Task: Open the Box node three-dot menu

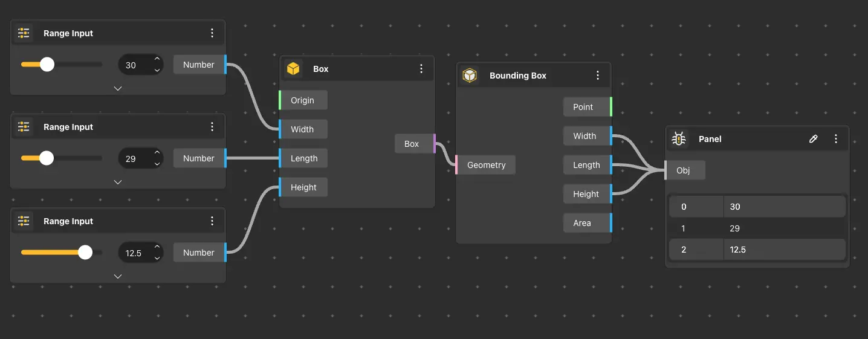Action: coord(421,69)
